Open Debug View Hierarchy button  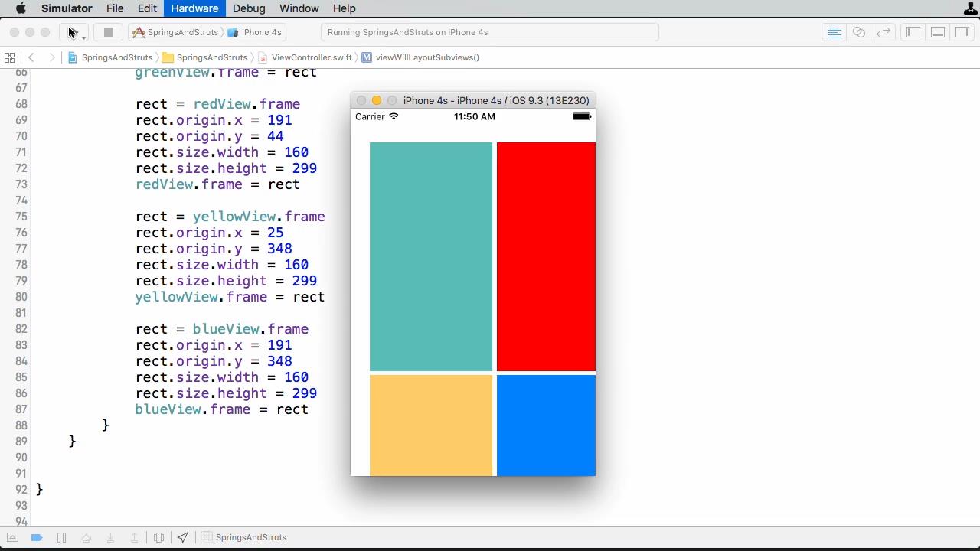(158, 537)
